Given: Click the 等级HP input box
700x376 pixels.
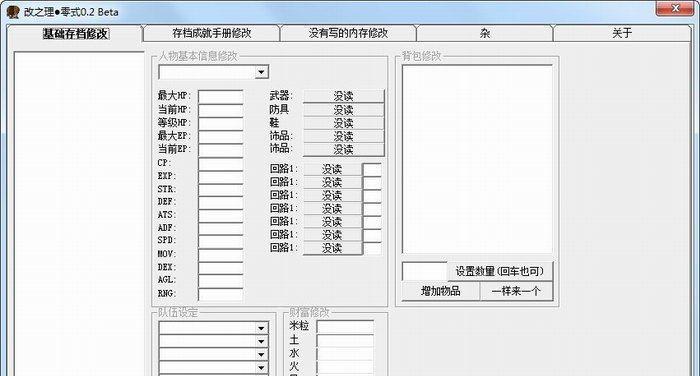Looking at the screenshot, I should click(221, 123).
